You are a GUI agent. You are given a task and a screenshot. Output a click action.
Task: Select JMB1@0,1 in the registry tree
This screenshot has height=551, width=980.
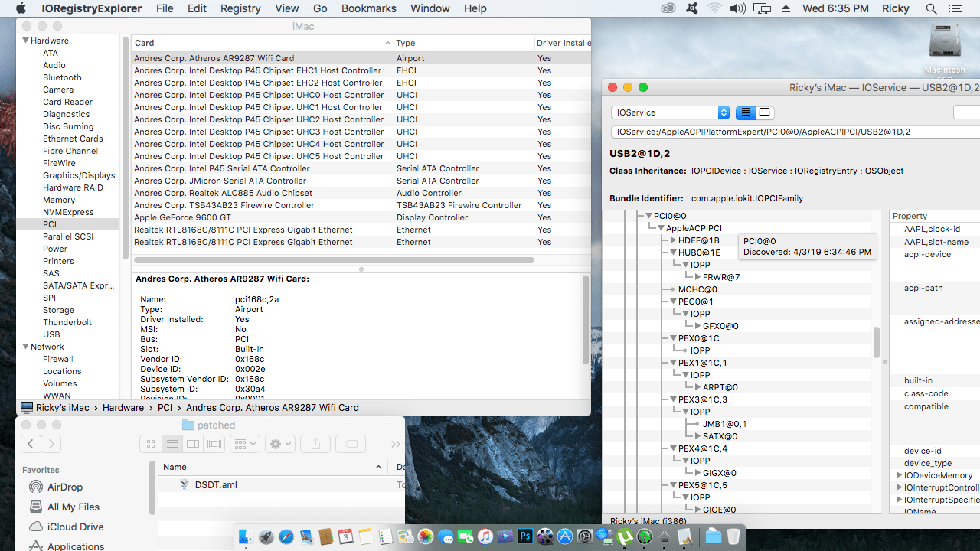(724, 424)
